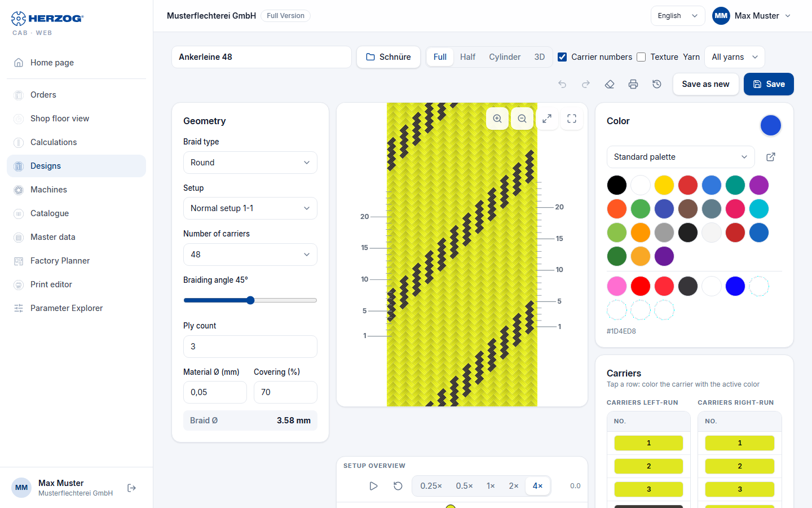Zoom out of the braid preview
Image resolution: width=812 pixels, height=508 pixels.
coord(522,119)
